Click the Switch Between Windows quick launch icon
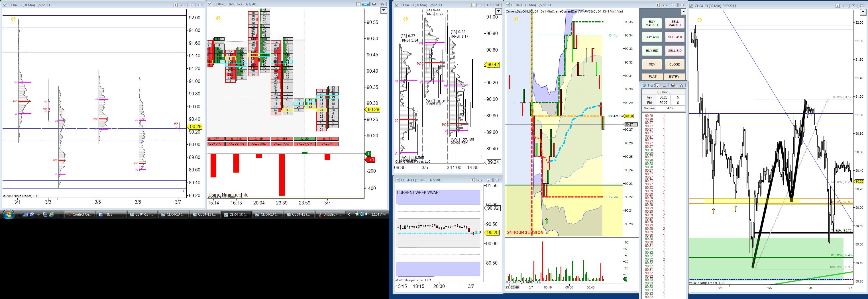868x299 pixels. [45, 214]
